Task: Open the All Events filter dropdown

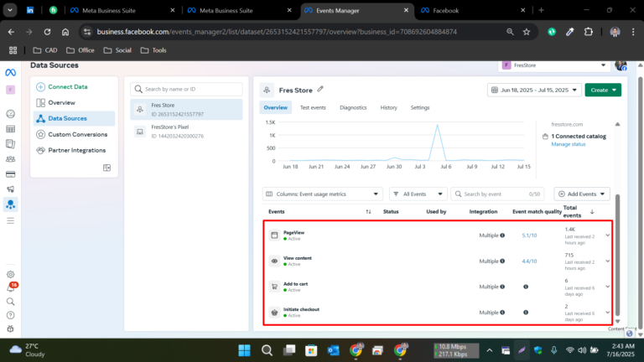Action: [417, 194]
